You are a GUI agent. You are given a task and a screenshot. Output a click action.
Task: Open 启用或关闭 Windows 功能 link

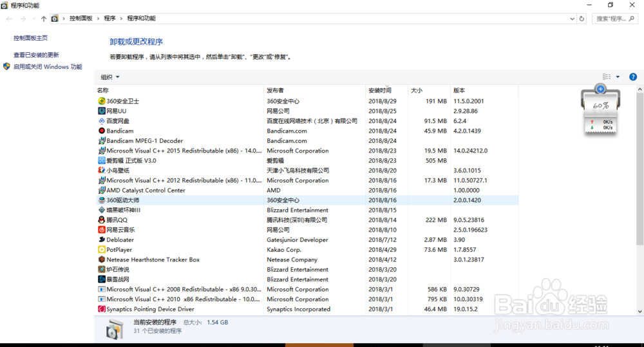(48, 66)
